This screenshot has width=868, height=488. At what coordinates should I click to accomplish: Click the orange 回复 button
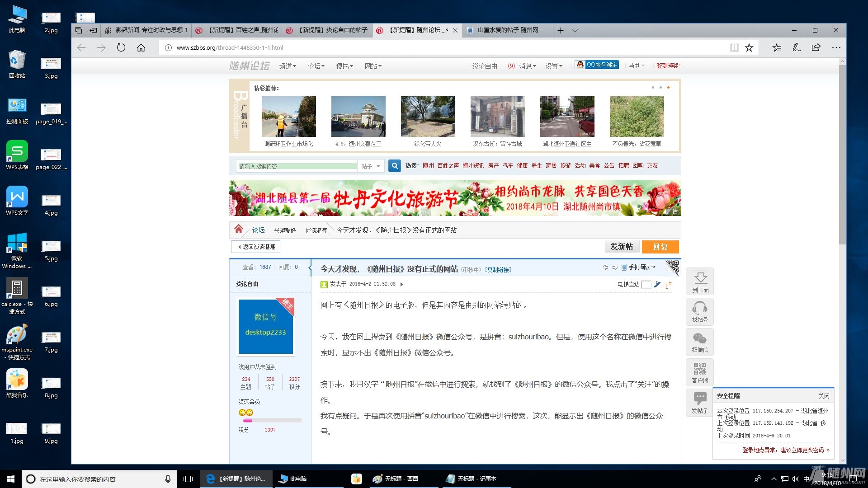[660, 246]
